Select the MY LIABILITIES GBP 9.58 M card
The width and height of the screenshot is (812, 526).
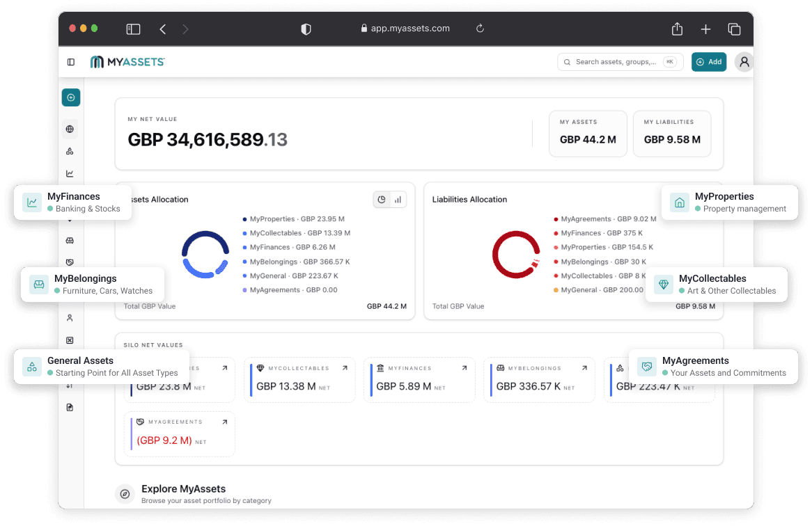click(x=672, y=134)
